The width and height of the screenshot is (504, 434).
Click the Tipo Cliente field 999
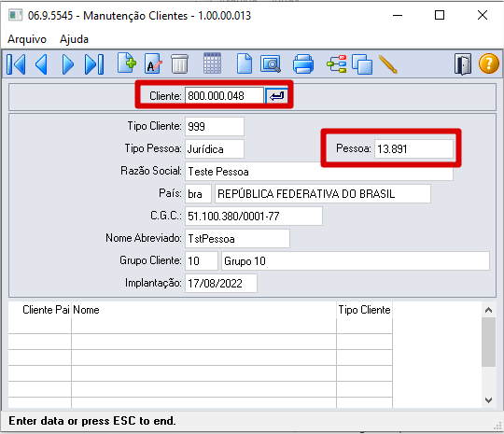coord(215,126)
